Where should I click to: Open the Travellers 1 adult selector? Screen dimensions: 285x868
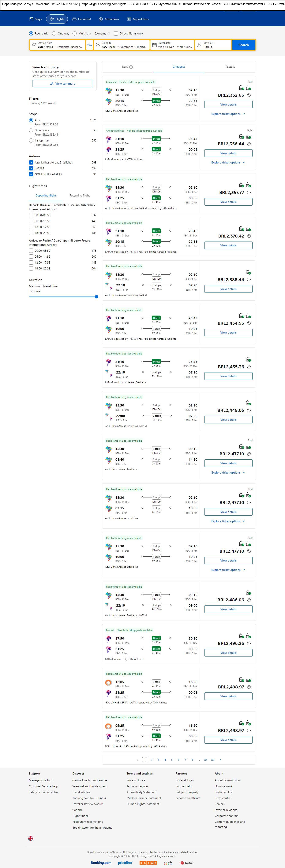[x=213, y=45]
